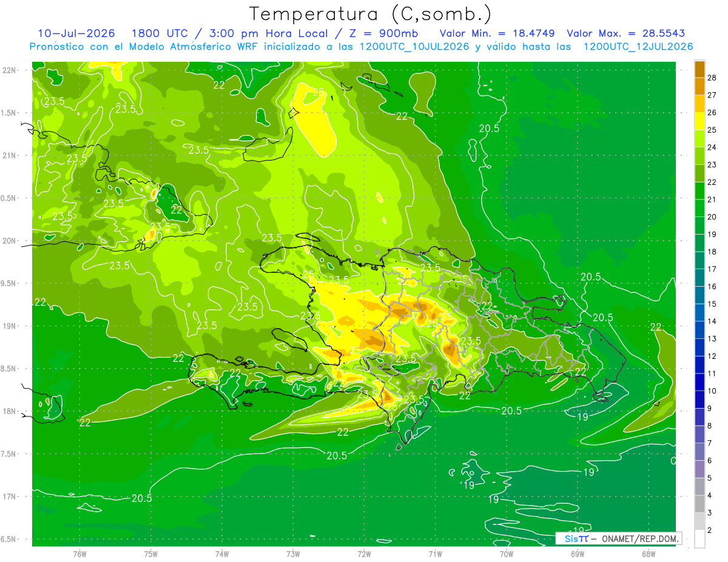Click the '19N' latitude axis label

[10, 326]
